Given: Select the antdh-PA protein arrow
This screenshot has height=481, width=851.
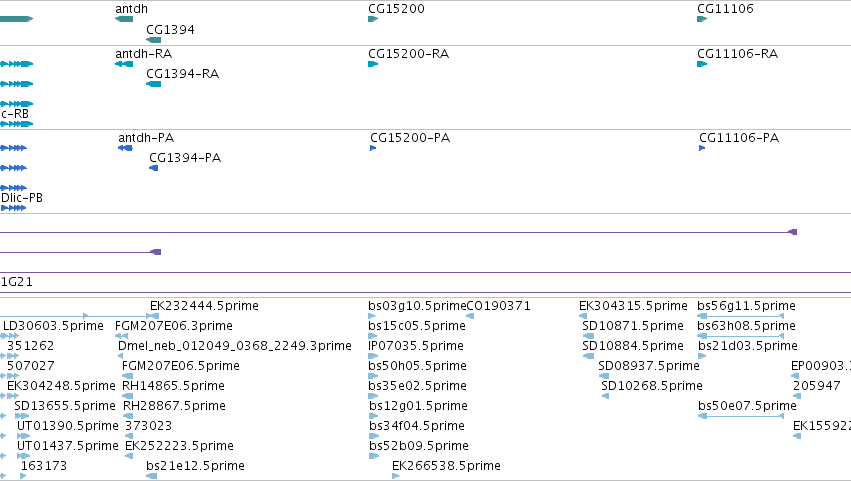Looking at the screenshot, I should click(125, 148).
